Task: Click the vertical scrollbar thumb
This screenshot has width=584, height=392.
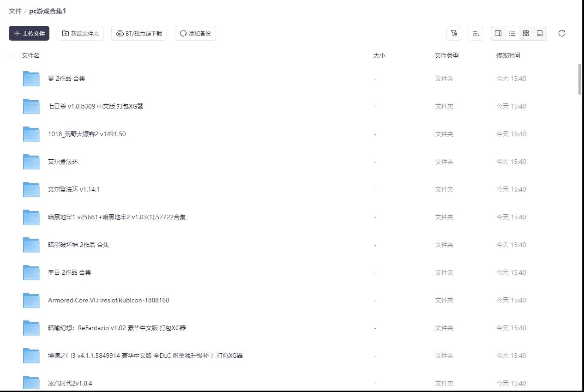Action: click(580, 79)
